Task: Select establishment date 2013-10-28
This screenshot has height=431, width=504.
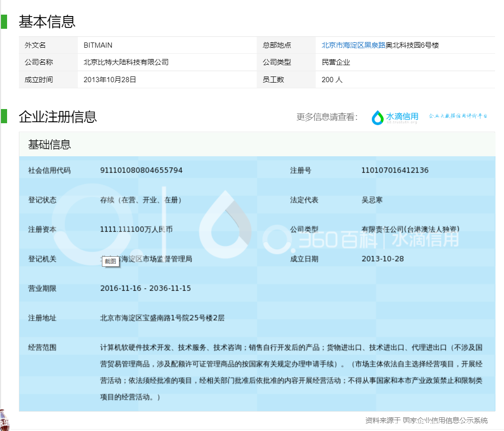Action: coord(383,259)
